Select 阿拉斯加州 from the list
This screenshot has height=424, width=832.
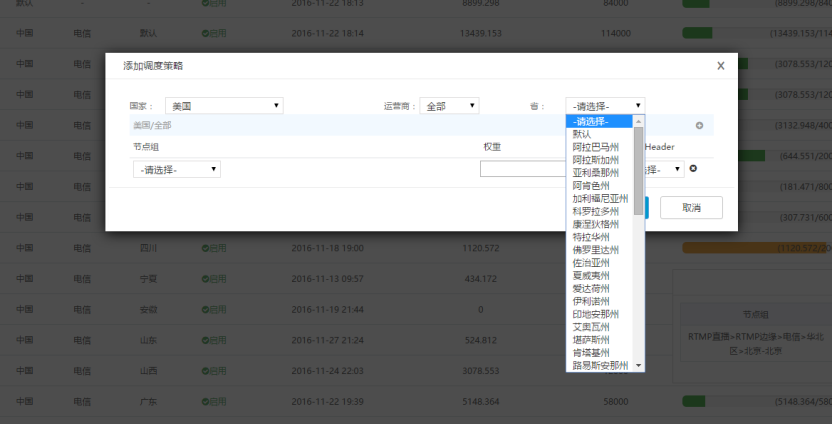(600, 160)
